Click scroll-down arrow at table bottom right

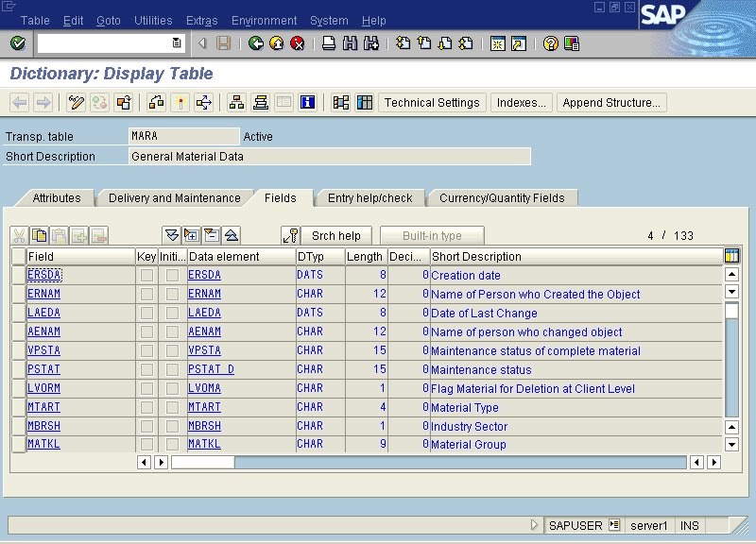point(731,444)
